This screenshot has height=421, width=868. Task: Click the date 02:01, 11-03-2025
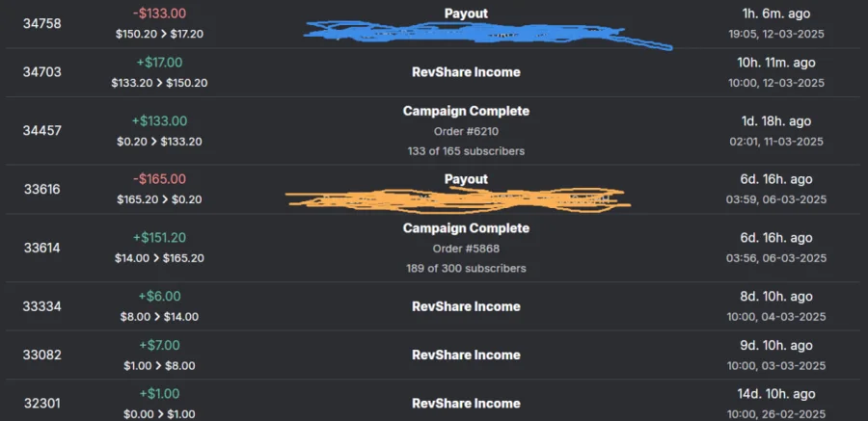[775, 141]
